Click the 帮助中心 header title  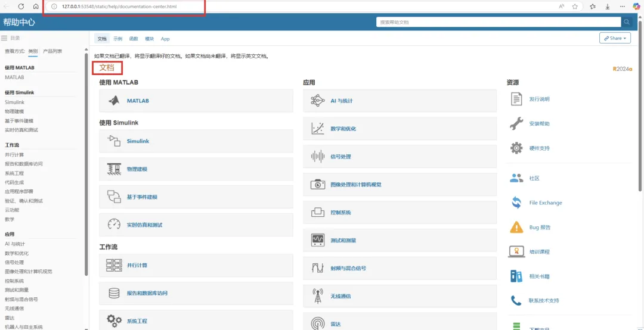click(x=19, y=22)
